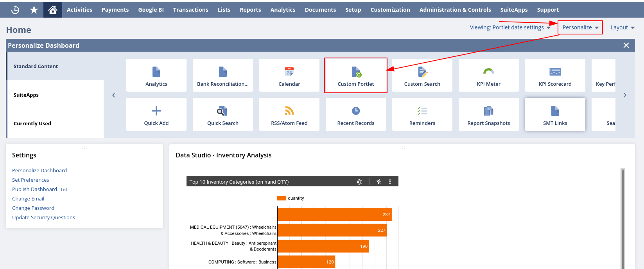Click the Data Studio portlet vertical scrollbar
The width and height of the screenshot is (644, 269).
coord(623,218)
